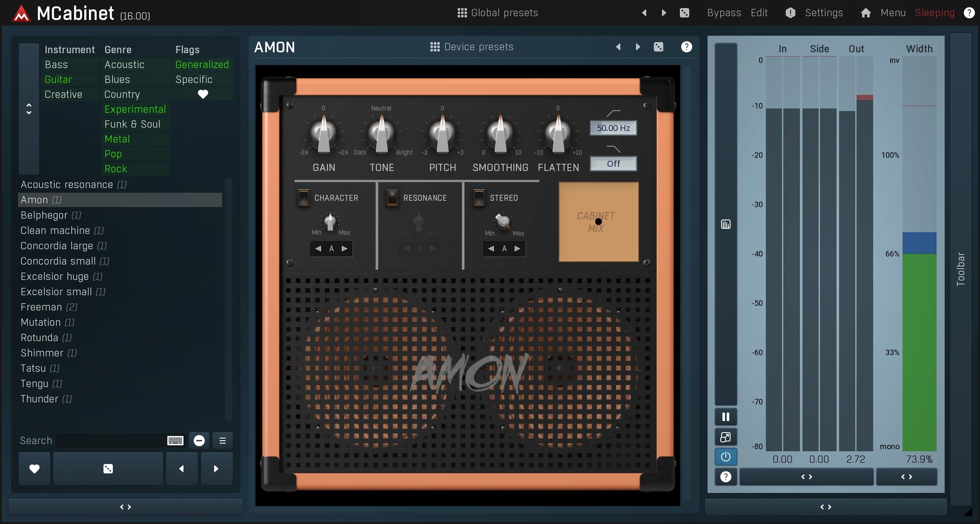Click the next arrow beside Device presets
This screenshot has height=524, width=980.
(637, 47)
